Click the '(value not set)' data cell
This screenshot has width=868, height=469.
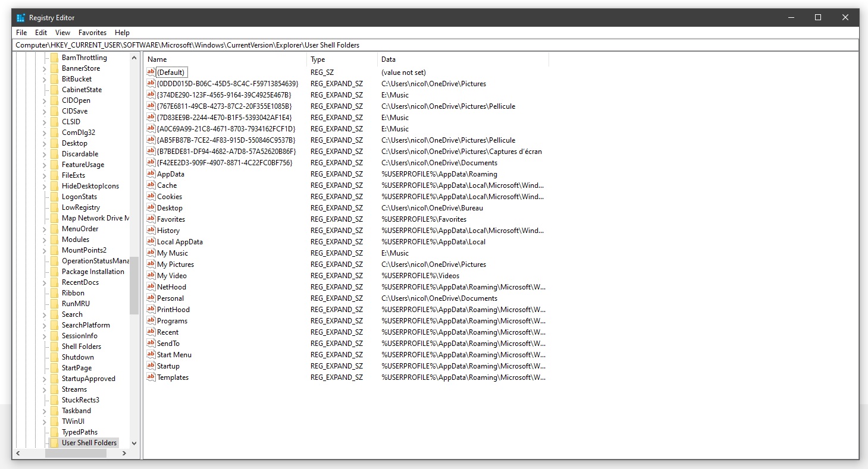click(404, 73)
